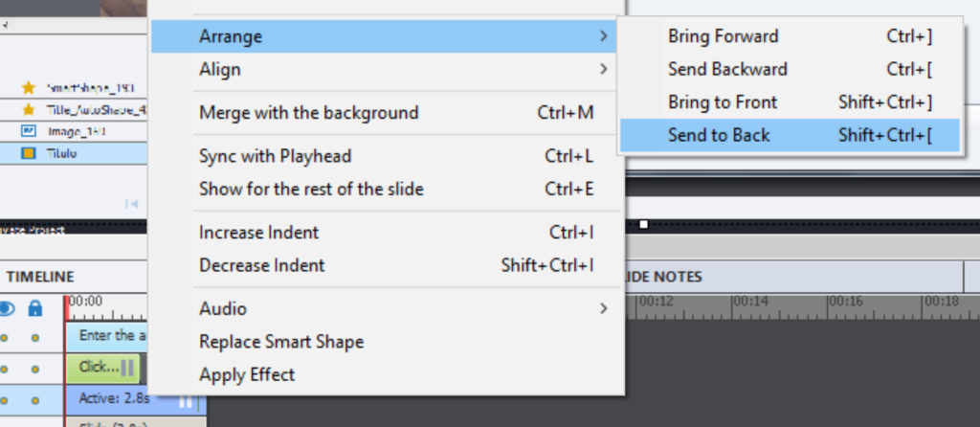Image resolution: width=980 pixels, height=427 pixels.
Task: Toggle lock dot for the Click row
Action: (35, 368)
